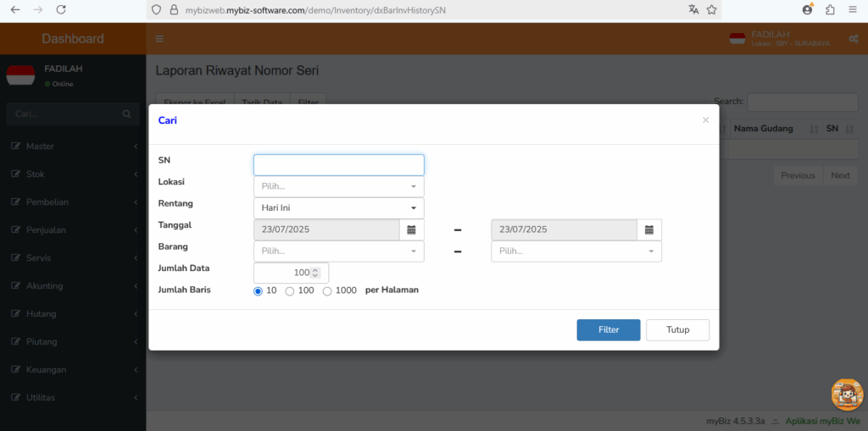The image size is (868, 431).
Task: Open settings gears icon in header
Action: 853,39
